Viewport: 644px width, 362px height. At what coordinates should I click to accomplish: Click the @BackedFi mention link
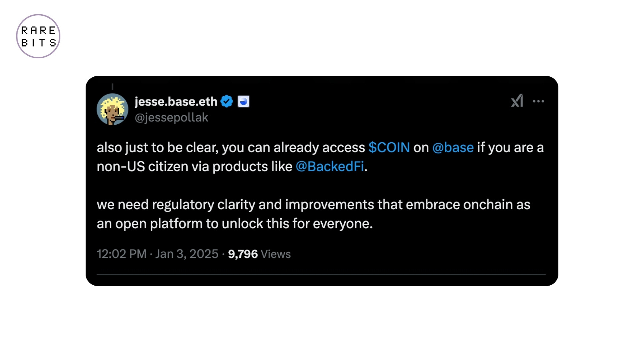tap(329, 166)
